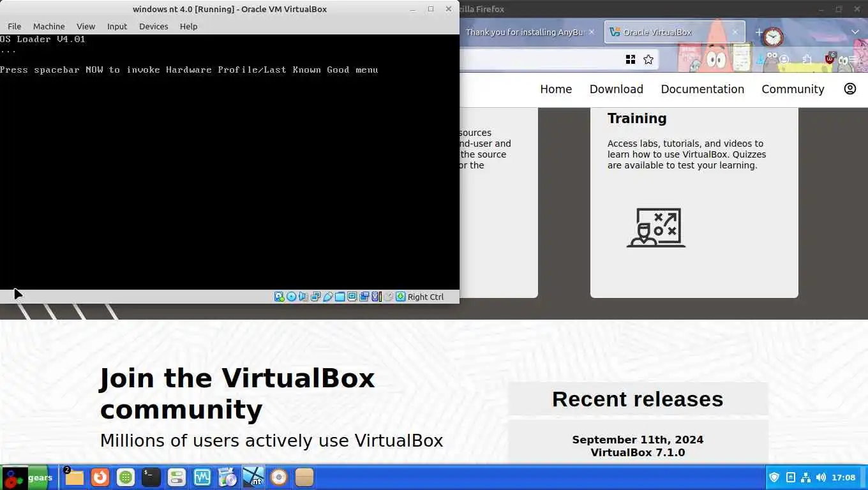
Task: Launch Firefox from the taskbar
Action: (100, 477)
